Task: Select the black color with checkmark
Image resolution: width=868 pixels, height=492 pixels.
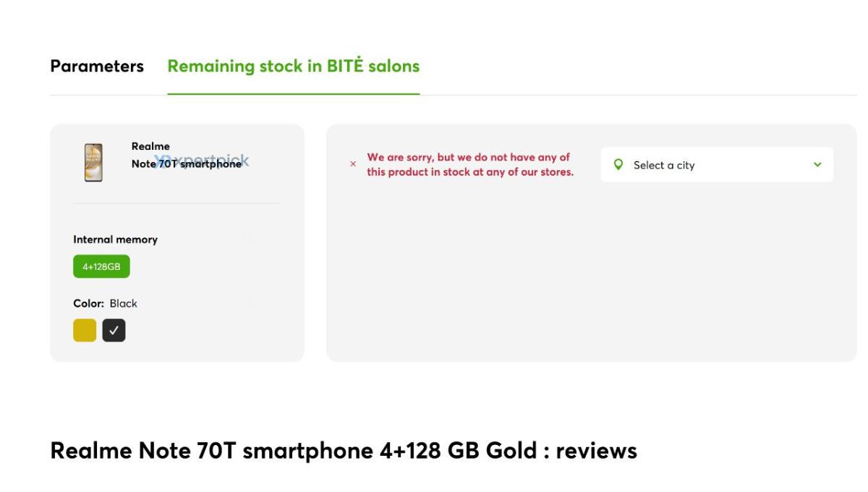Action: point(114,330)
